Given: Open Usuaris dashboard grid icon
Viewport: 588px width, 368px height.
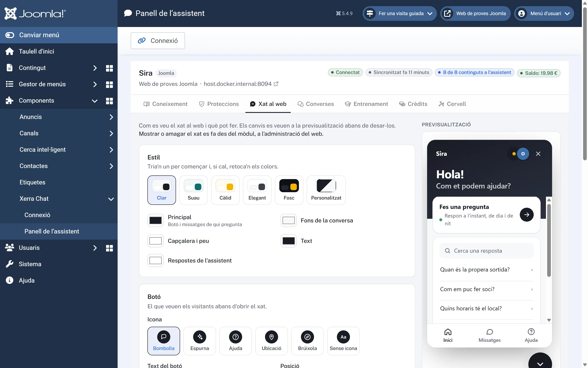Looking at the screenshot, I should (109, 248).
